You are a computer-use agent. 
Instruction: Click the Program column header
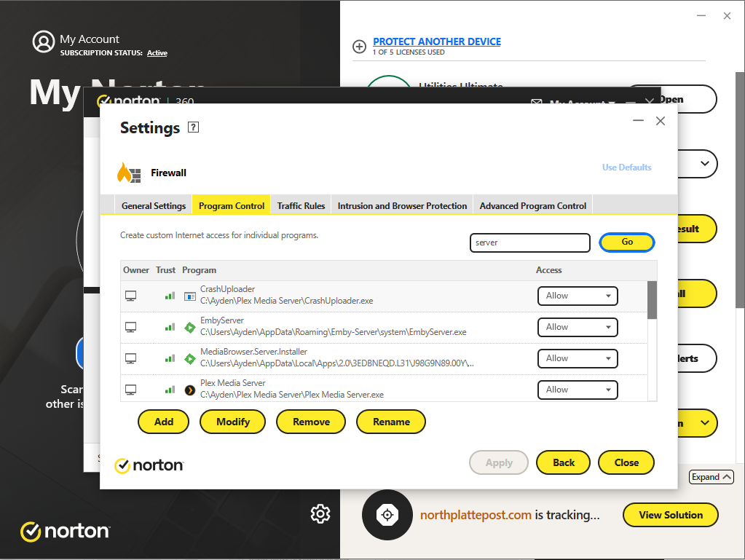(199, 269)
